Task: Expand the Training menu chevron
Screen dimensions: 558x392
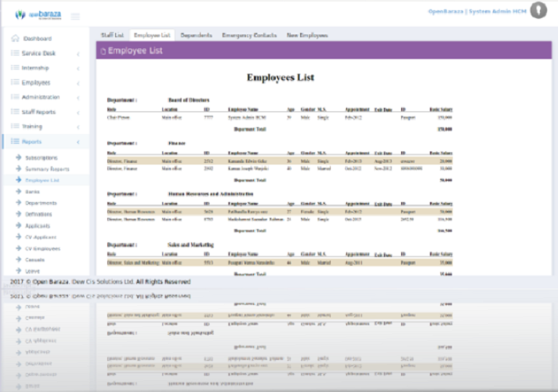Action: 78,127
